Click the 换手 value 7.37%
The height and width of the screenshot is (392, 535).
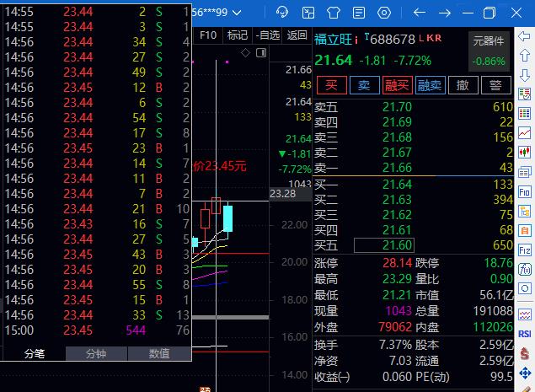[x=395, y=345]
